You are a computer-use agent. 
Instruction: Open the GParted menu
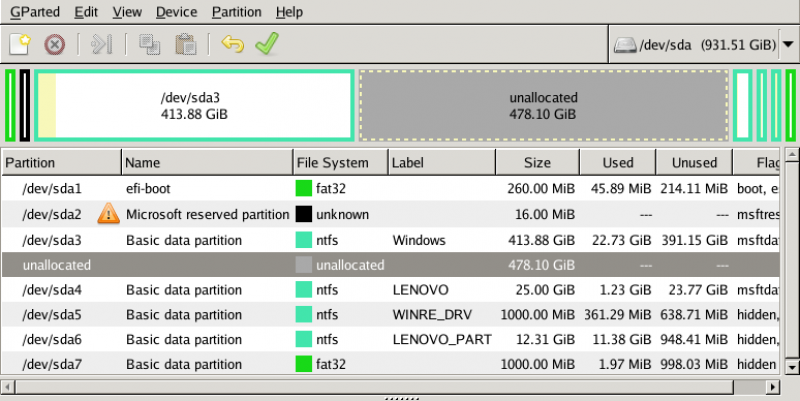(x=35, y=12)
